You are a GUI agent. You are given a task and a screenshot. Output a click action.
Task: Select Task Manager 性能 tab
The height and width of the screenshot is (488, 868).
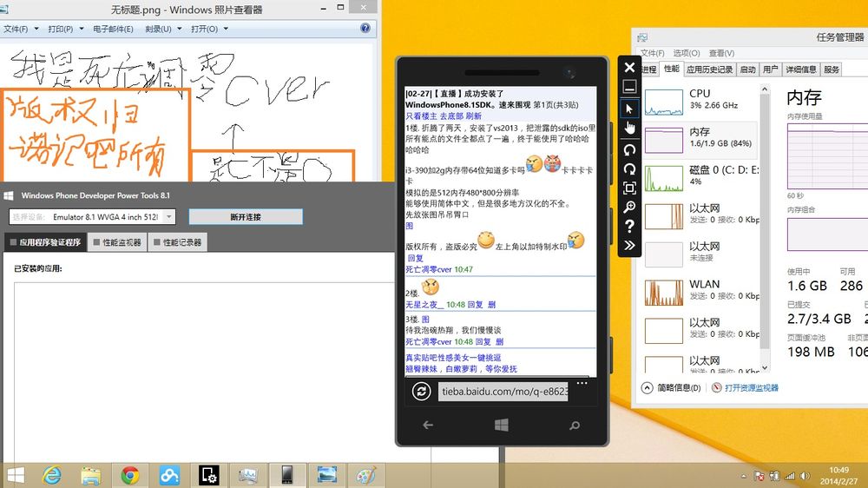coord(672,69)
